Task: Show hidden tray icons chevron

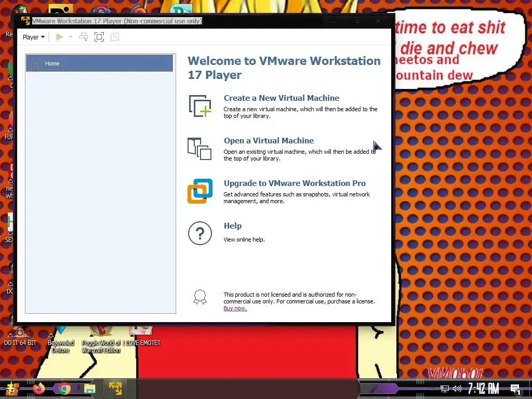Action: click(432, 389)
